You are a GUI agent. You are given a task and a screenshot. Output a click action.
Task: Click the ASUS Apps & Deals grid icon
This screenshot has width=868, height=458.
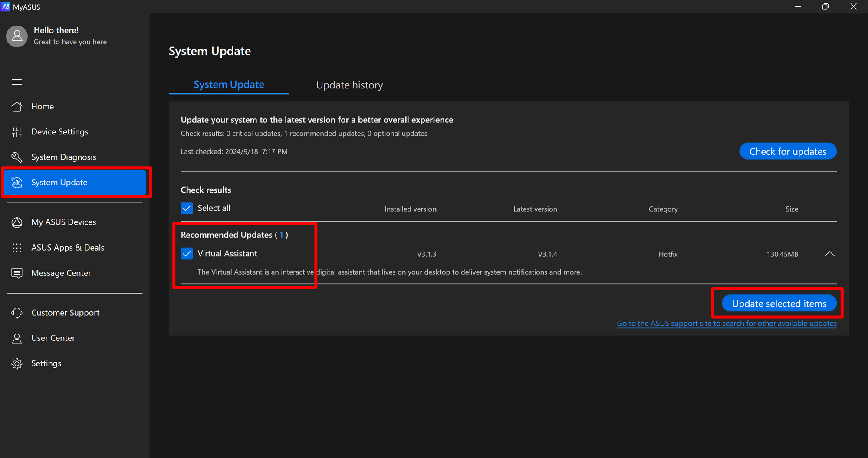pos(17,248)
